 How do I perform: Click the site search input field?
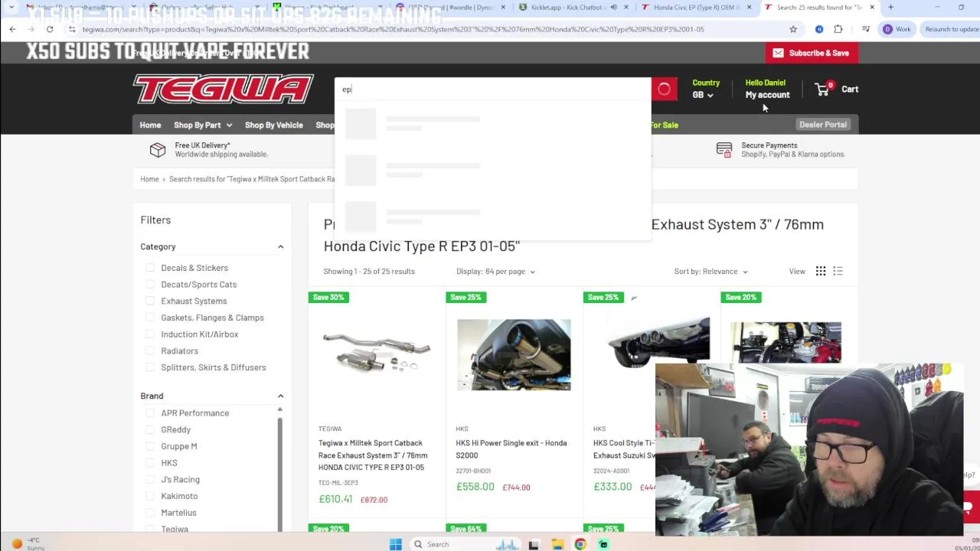coord(493,89)
